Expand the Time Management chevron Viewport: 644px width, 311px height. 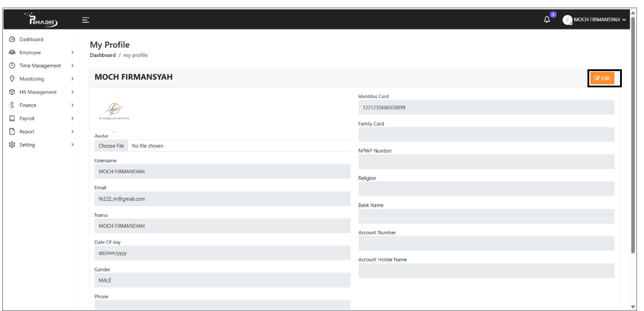click(x=72, y=66)
